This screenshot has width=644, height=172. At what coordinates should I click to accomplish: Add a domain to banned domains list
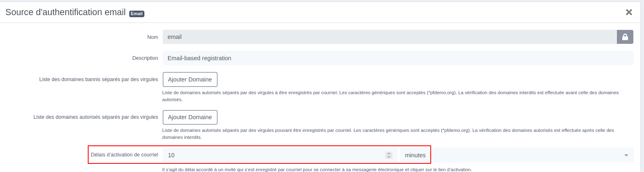(190, 79)
